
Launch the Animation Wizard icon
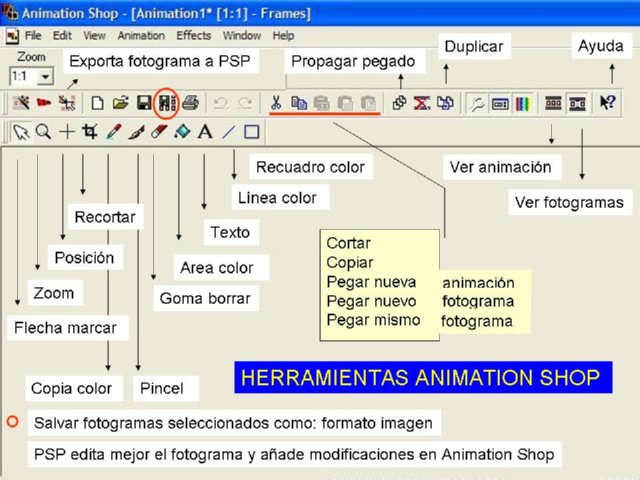(21, 103)
